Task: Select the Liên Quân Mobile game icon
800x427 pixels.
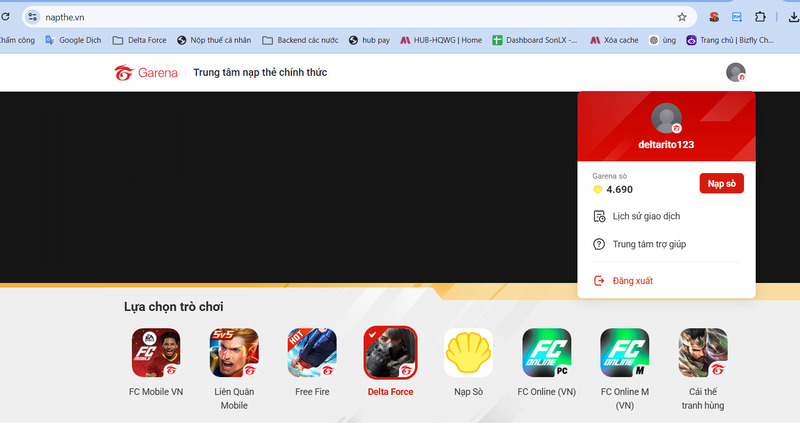Action: (234, 353)
